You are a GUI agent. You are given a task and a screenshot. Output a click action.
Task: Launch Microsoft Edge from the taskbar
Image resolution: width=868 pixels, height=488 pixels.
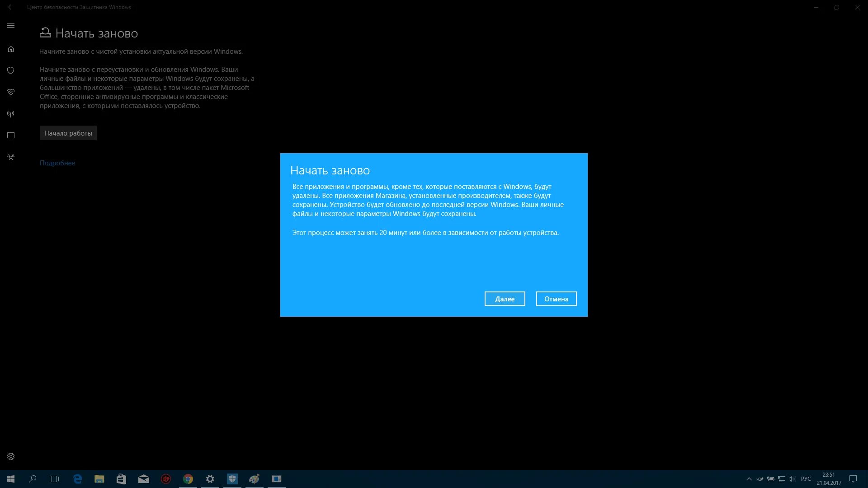tap(77, 479)
